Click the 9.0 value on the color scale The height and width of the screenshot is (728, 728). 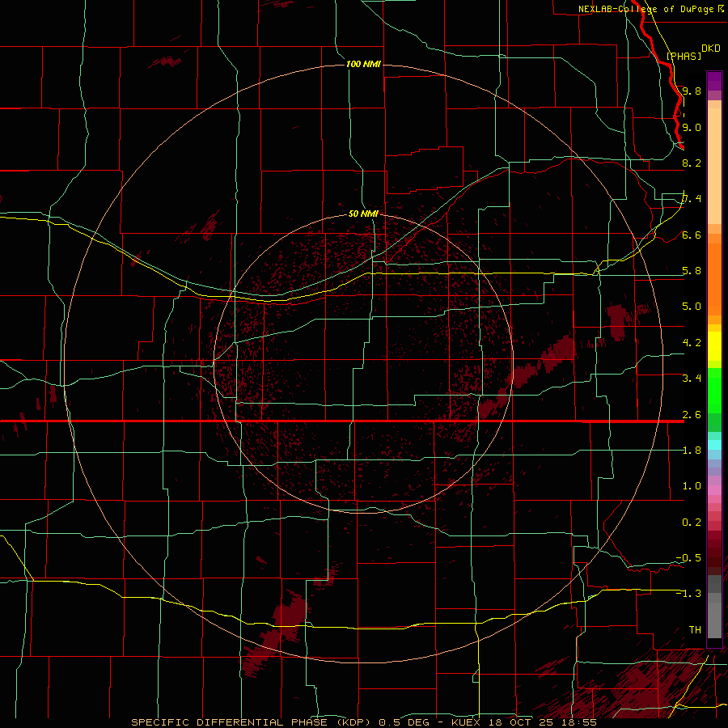coord(692,127)
